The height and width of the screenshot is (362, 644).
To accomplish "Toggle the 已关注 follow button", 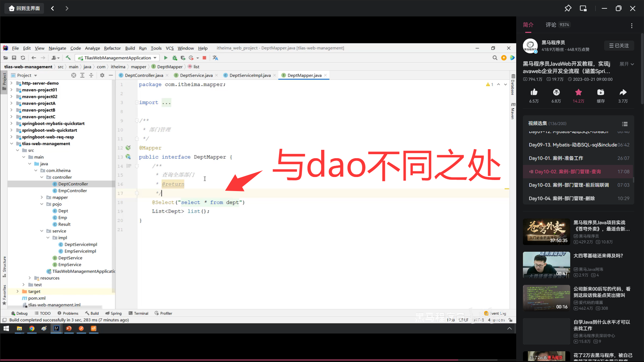I will [x=619, y=46].
